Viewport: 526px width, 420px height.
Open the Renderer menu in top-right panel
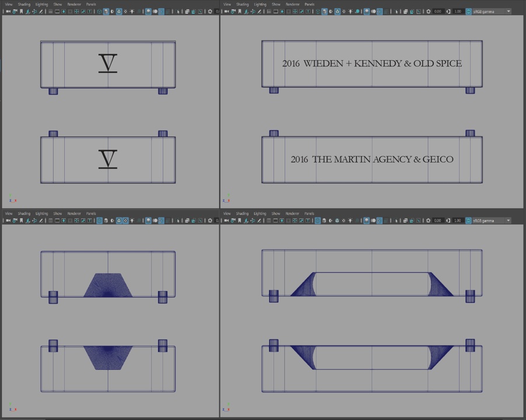293,4
